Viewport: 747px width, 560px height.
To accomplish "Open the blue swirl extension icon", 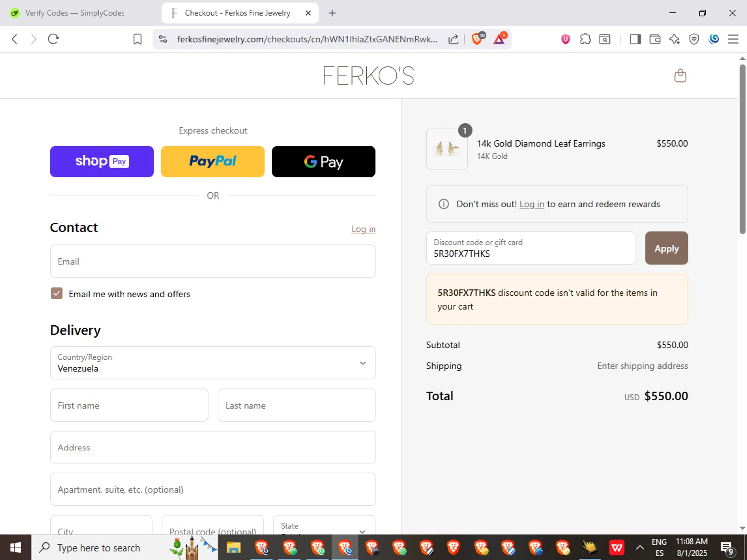I will (x=714, y=39).
